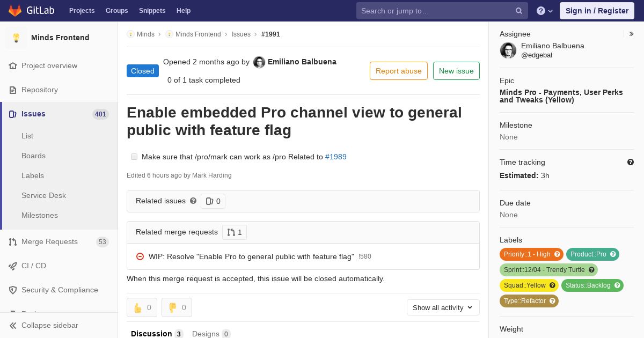Image resolution: width=644 pixels, height=338 pixels.
Task: Click the Related issues help icon
Action: tap(193, 201)
